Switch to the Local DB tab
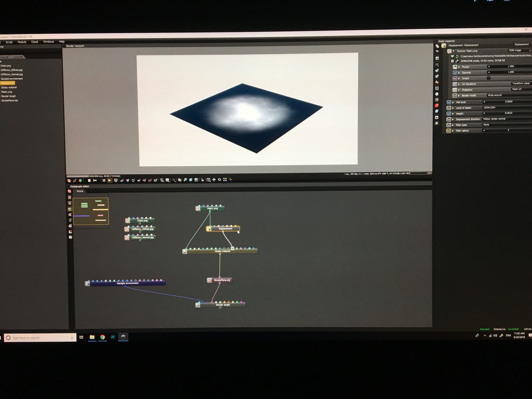Image resolution: width=532 pixels, height=399 pixels. pyautogui.click(x=18, y=57)
